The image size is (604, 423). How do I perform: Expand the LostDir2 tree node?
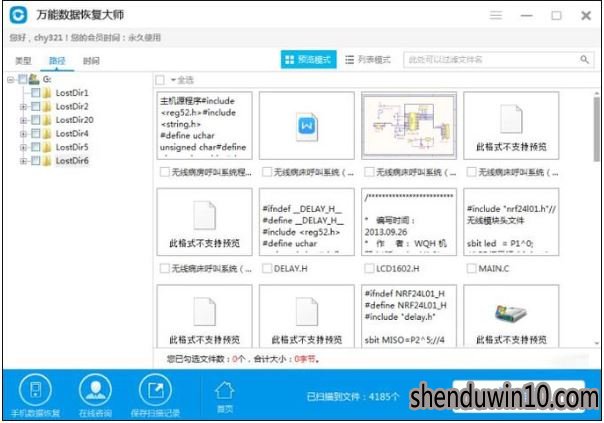point(23,107)
